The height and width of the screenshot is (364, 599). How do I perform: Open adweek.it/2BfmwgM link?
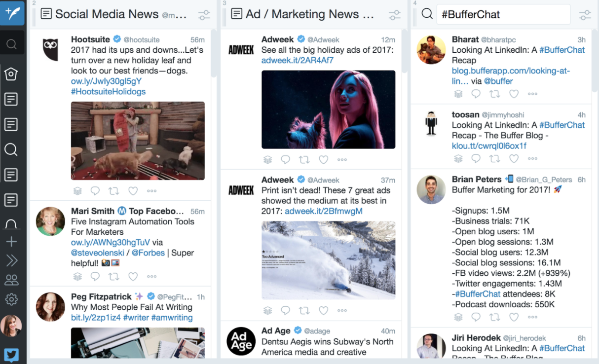click(324, 211)
